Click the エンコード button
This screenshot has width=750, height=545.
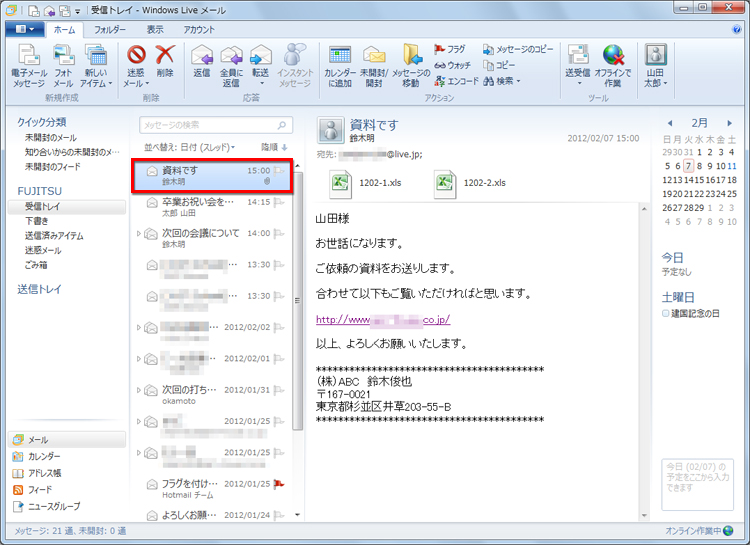(456, 81)
